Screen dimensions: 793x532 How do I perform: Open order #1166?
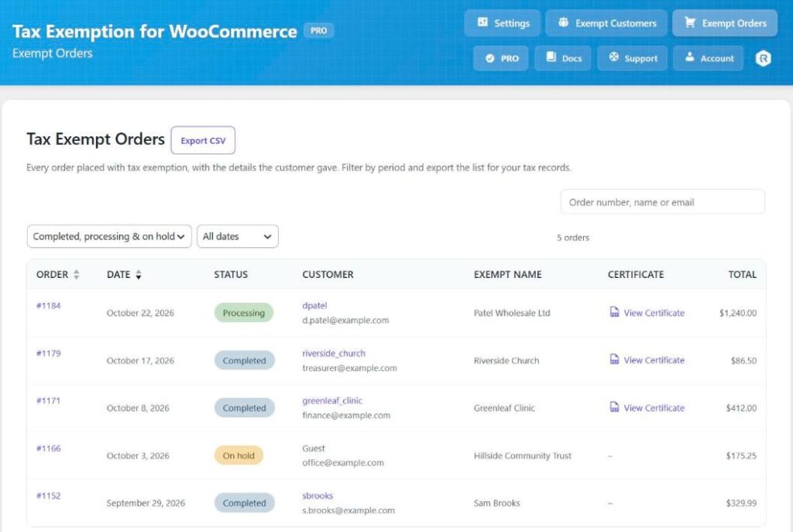pyautogui.click(x=49, y=448)
